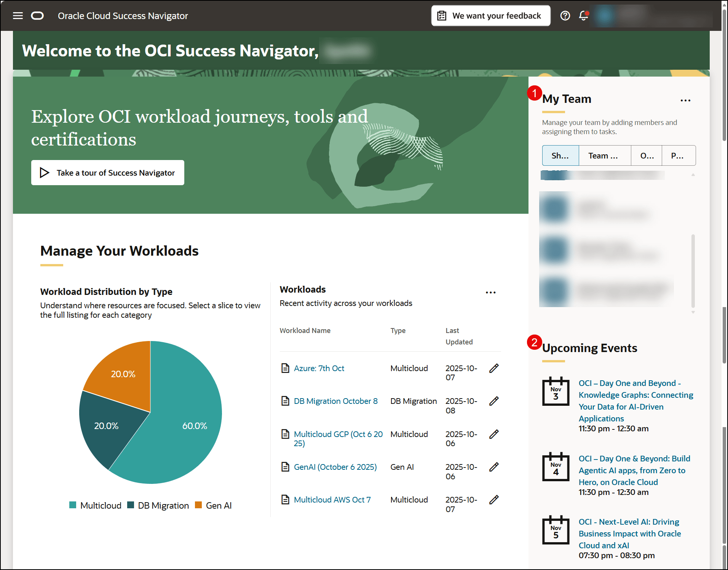728x570 pixels.
Task: Click the Oracle Cloud Success Navigator title
Action: click(123, 16)
